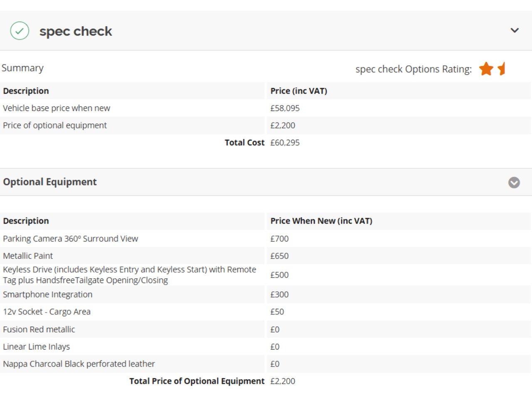Click the Parking Camera 360° Surround View row
The image size is (532, 399).
click(x=70, y=239)
